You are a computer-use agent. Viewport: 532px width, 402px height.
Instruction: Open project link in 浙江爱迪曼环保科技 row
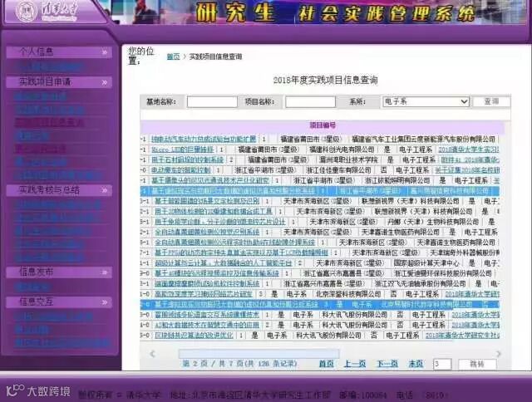[217, 273]
